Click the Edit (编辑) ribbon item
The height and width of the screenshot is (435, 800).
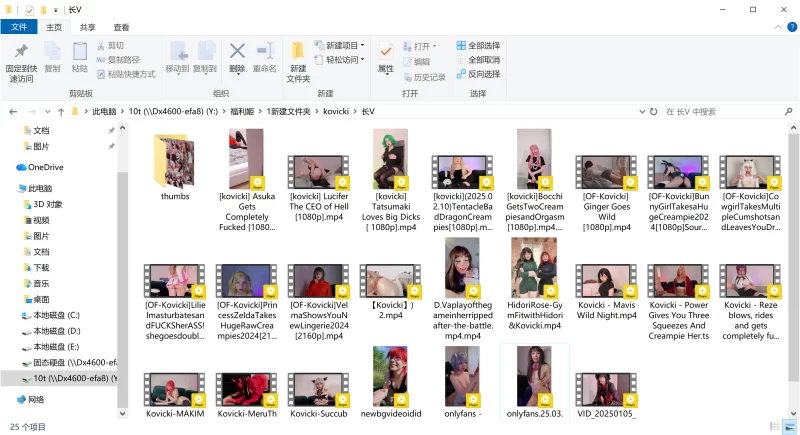[417, 62]
